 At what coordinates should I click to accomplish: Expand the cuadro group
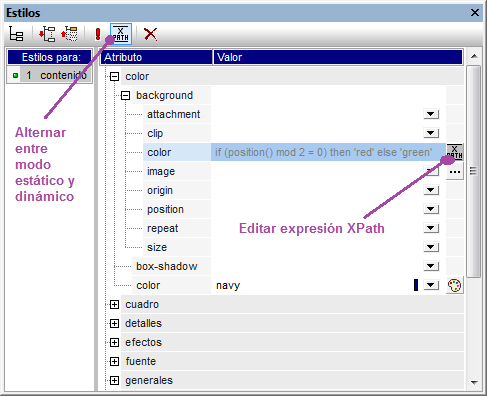click(114, 305)
